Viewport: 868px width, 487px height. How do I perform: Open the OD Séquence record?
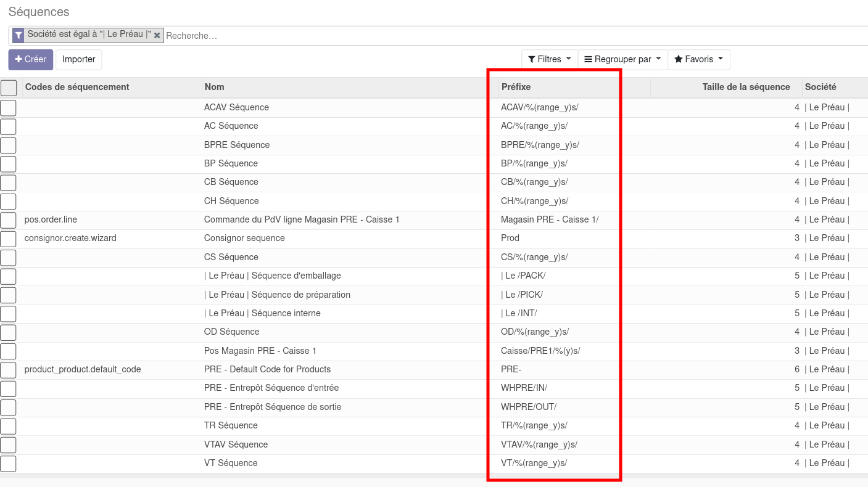click(x=231, y=332)
